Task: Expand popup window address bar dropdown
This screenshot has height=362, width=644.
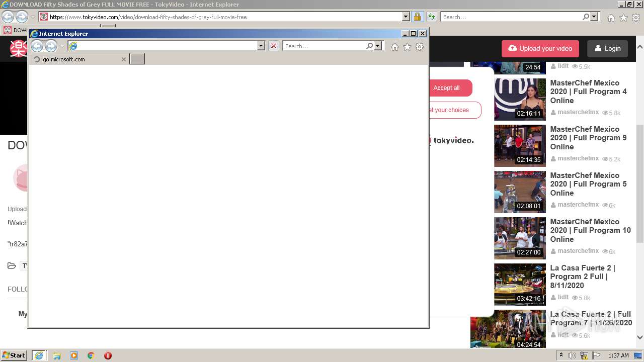Action: (x=261, y=46)
